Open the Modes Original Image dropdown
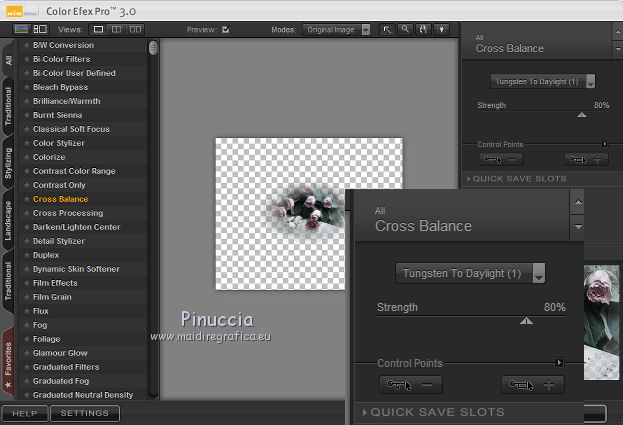The height and width of the screenshot is (425, 623). [x=339, y=30]
